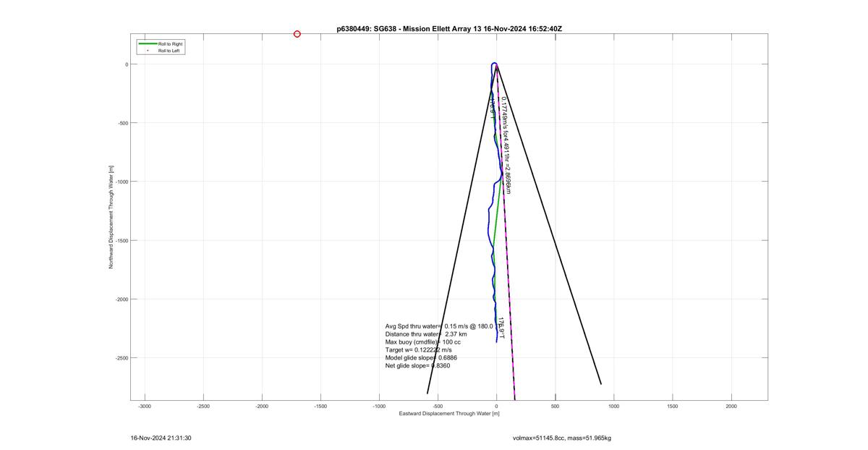Select the 'Roll to Right' legend label
This screenshot has height=450, width=868.
171,44
